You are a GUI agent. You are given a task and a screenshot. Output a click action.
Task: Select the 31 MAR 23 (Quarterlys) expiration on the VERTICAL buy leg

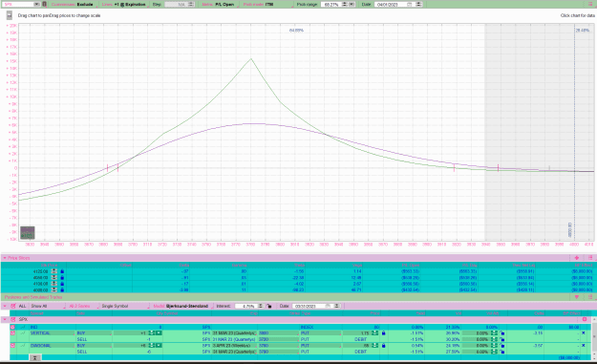[234, 333]
